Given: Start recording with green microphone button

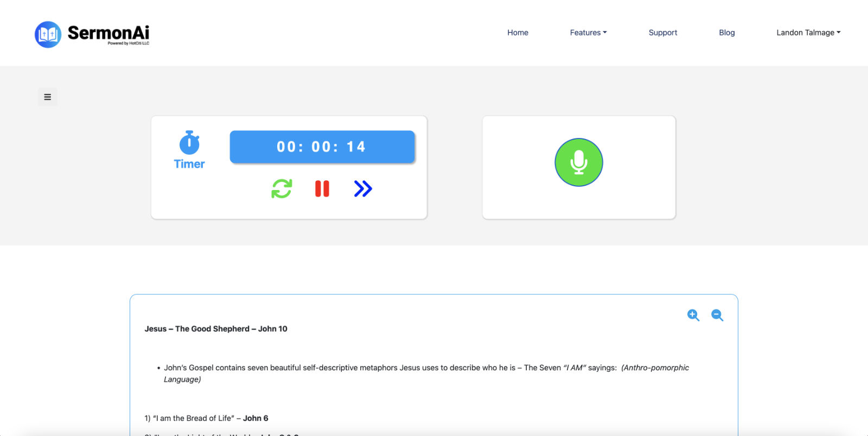Looking at the screenshot, I should click(x=579, y=162).
